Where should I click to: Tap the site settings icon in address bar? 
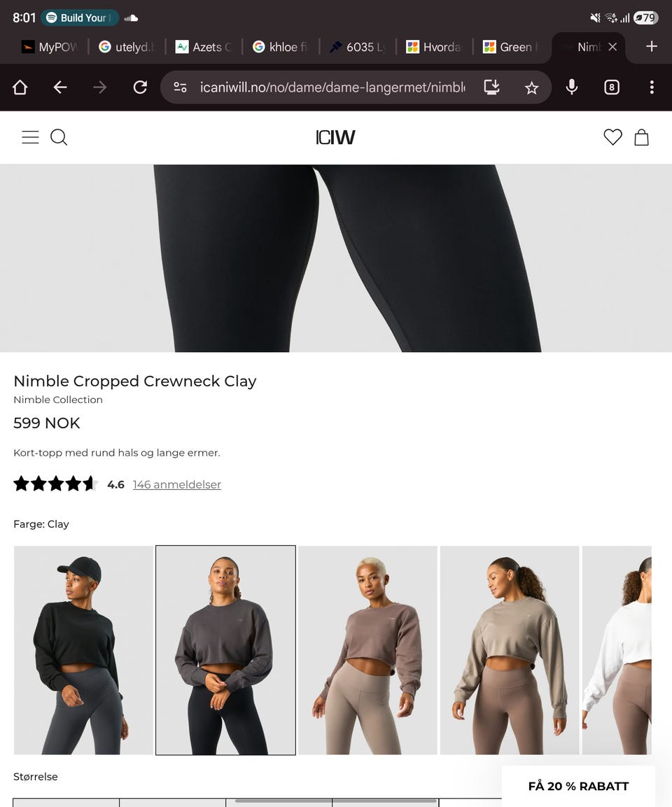coord(180,87)
